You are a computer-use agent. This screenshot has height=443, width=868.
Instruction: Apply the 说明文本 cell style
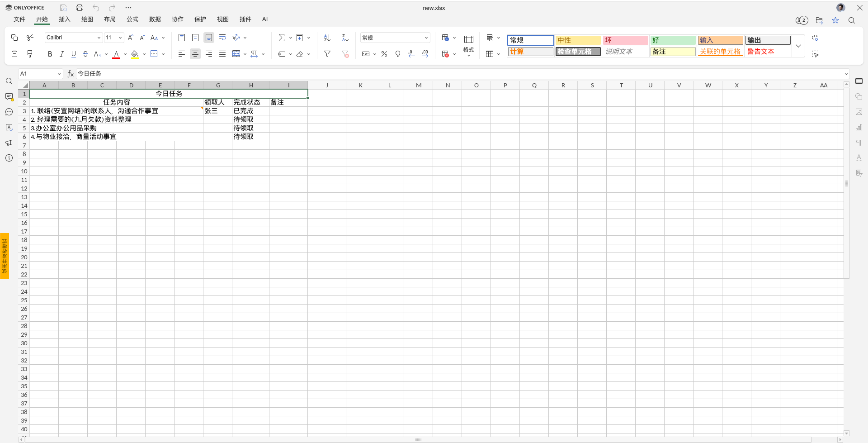click(x=626, y=52)
